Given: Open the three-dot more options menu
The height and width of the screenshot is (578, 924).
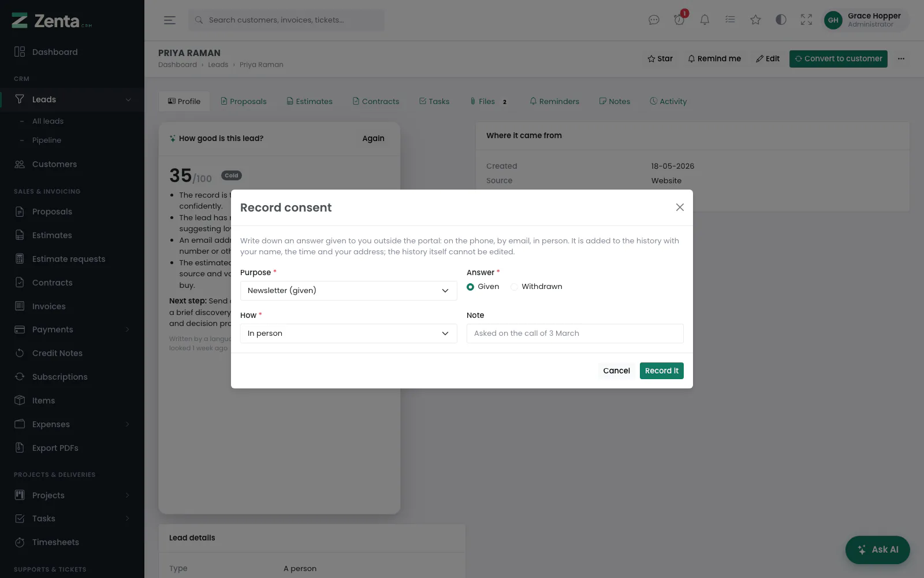Looking at the screenshot, I should pyautogui.click(x=901, y=58).
